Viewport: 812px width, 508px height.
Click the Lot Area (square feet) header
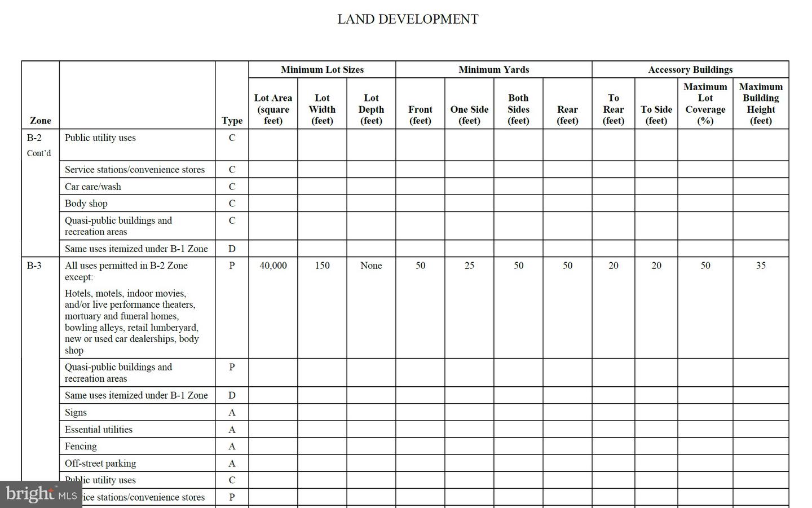pyautogui.click(x=273, y=109)
